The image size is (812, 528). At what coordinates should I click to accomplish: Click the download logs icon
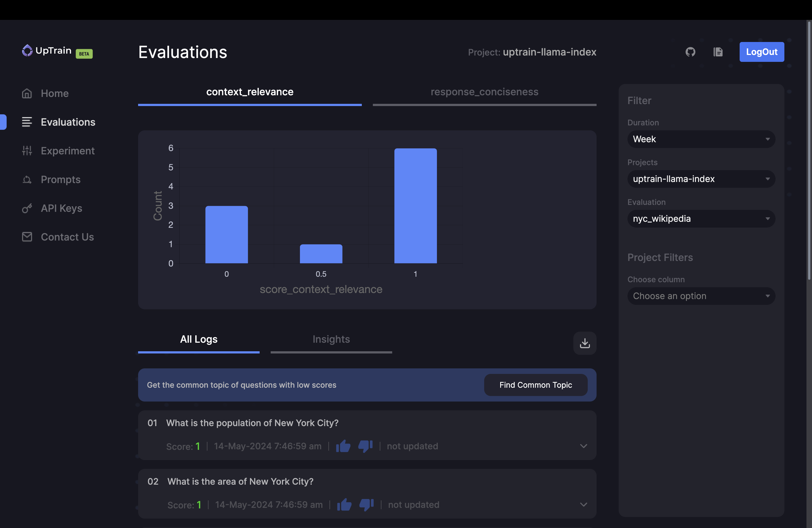point(585,343)
